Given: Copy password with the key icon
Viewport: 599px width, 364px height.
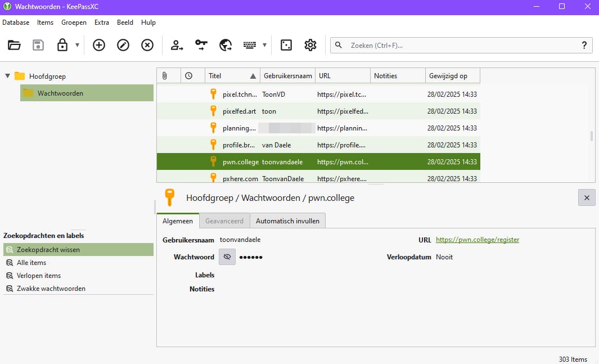Looking at the screenshot, I should tap(201, 46).
